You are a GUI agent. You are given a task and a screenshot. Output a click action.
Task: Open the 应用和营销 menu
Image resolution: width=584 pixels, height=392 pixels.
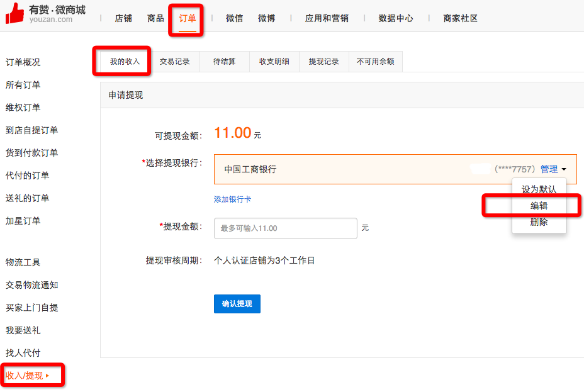click(326, 18)
